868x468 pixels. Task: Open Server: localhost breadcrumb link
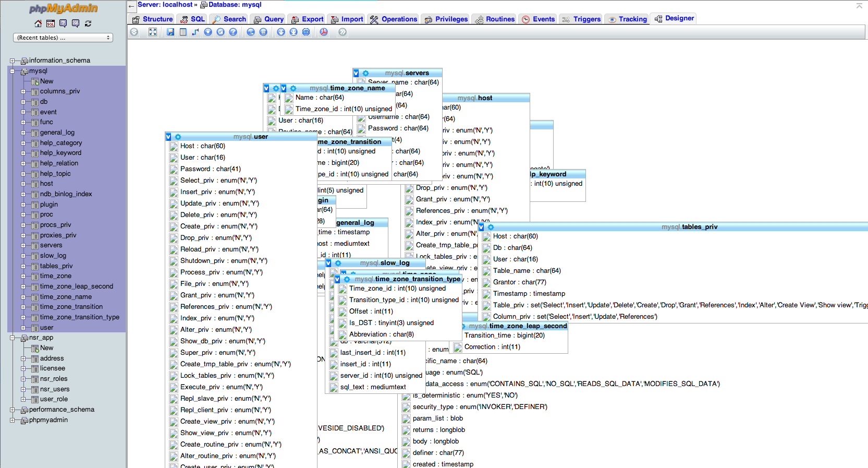[x=165, y=5]
